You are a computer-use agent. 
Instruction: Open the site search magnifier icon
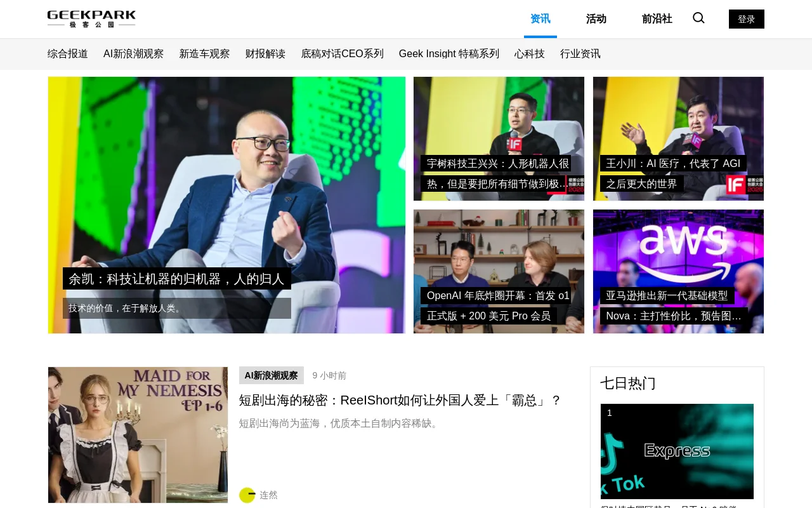point(698,18)
